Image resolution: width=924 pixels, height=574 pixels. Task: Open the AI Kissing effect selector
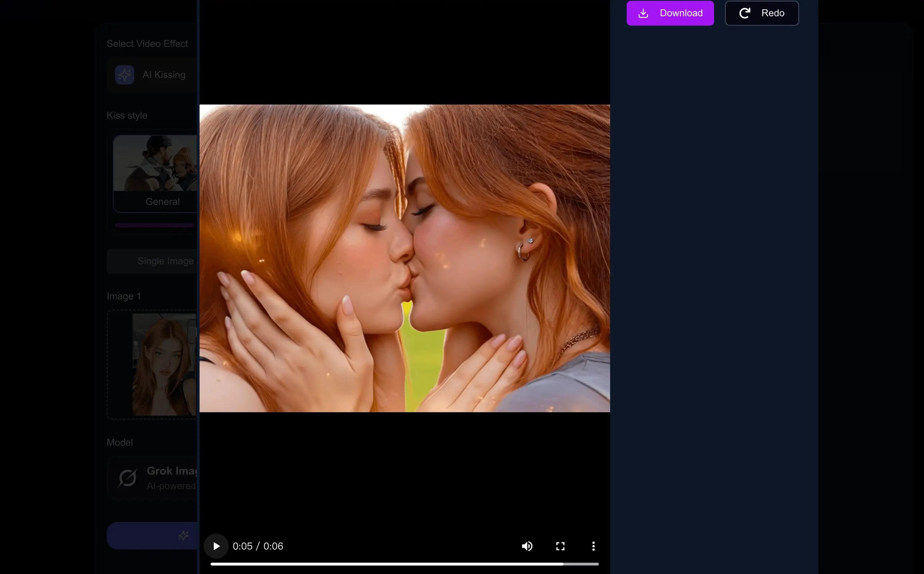click(x=164, y=75)
